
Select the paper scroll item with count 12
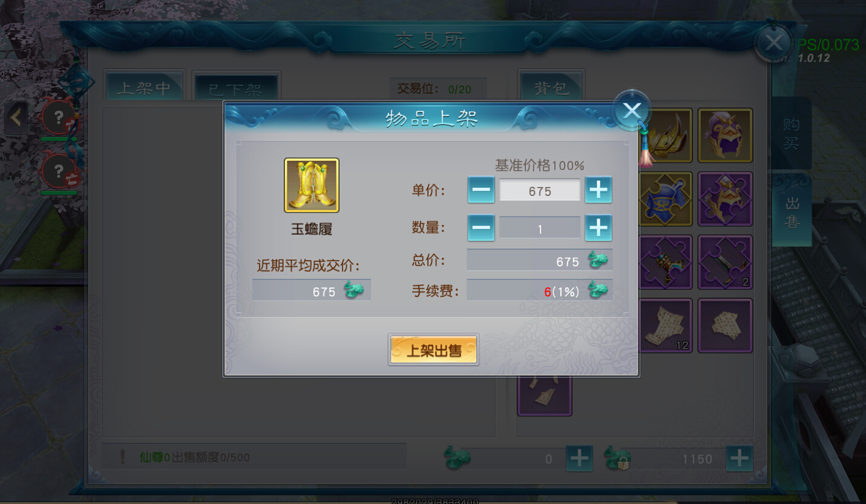point(666,326)
